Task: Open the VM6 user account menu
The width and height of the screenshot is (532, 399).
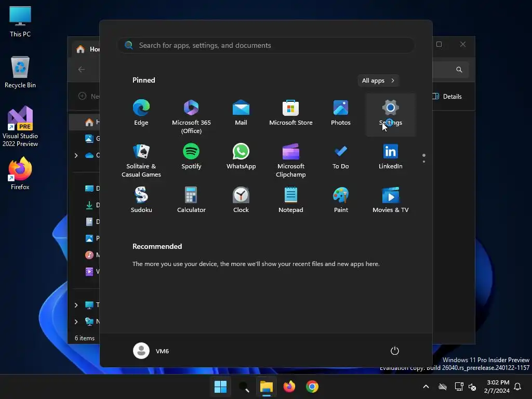Action: click(x=151, y=351)
